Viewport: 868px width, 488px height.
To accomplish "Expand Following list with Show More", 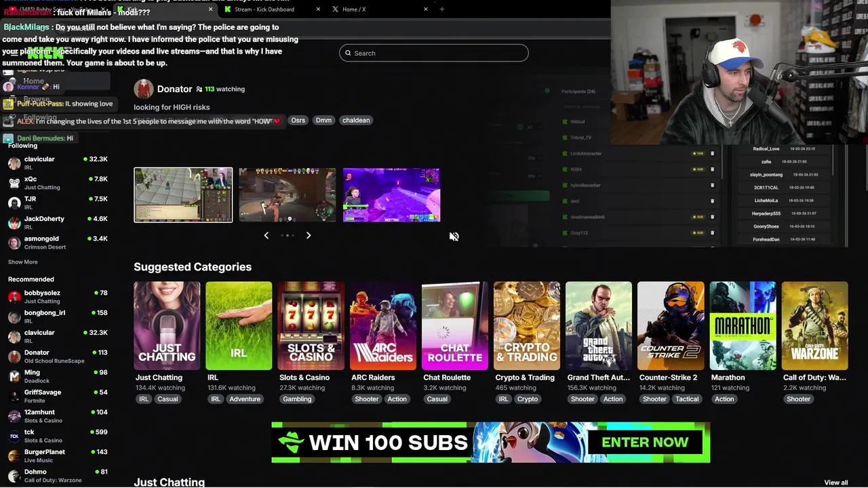I will click(23, 262).
